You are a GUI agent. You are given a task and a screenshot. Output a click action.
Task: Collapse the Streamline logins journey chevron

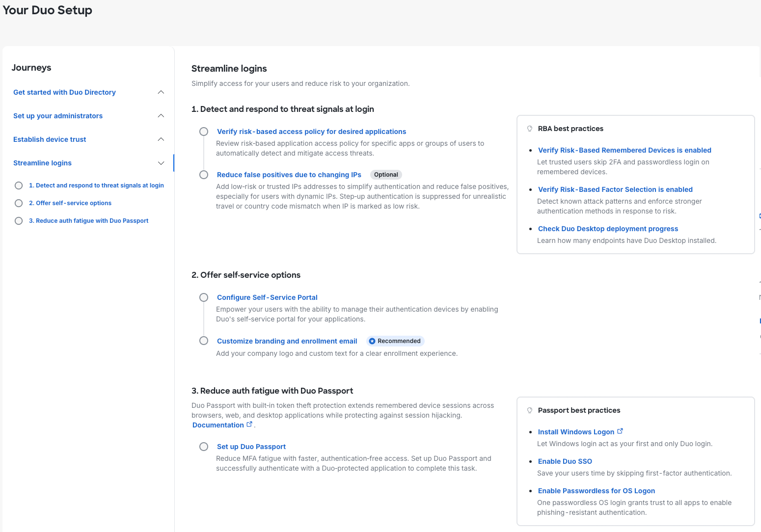161,163
